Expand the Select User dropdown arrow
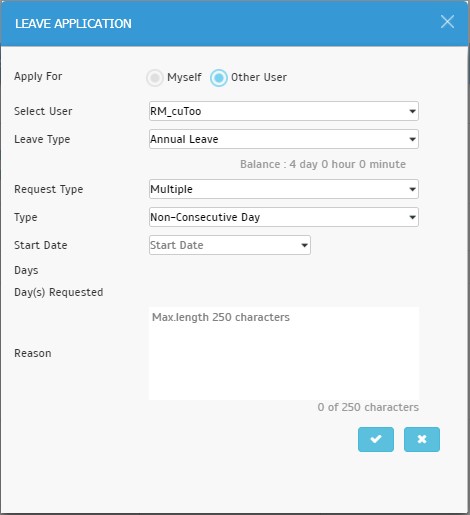 click(412, 111)
